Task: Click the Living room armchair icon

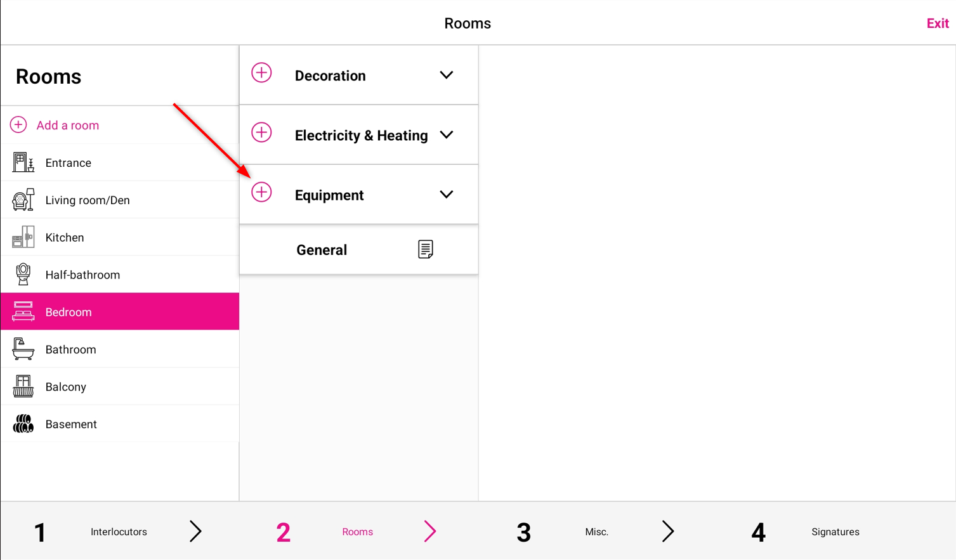Action: click(x=23, y=200)
